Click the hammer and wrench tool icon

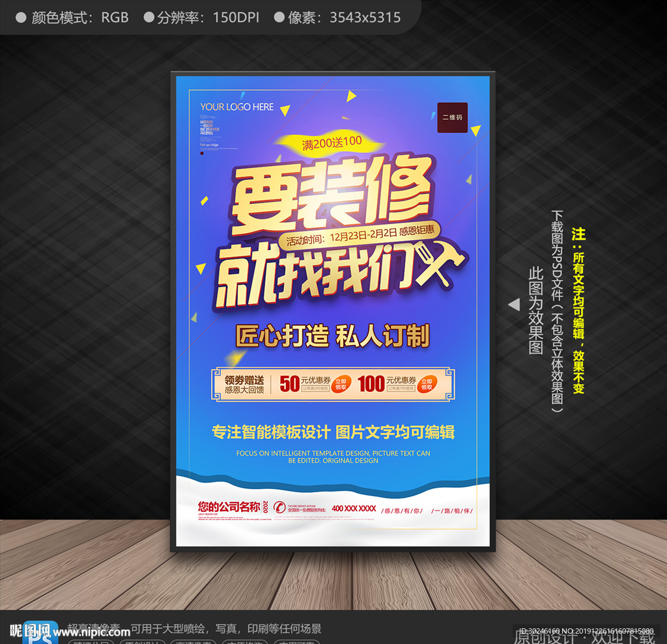439,264
